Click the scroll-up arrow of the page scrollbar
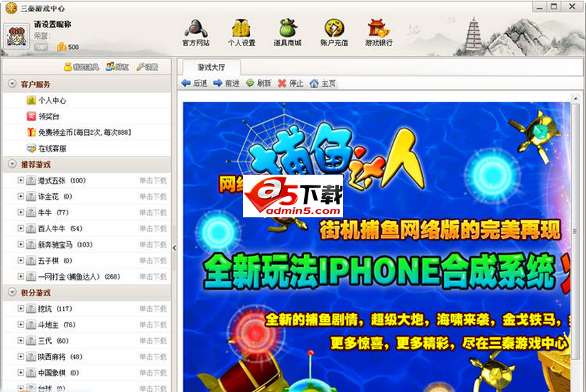This screenshot has height=392, width=586. click(x=575, y=98)
